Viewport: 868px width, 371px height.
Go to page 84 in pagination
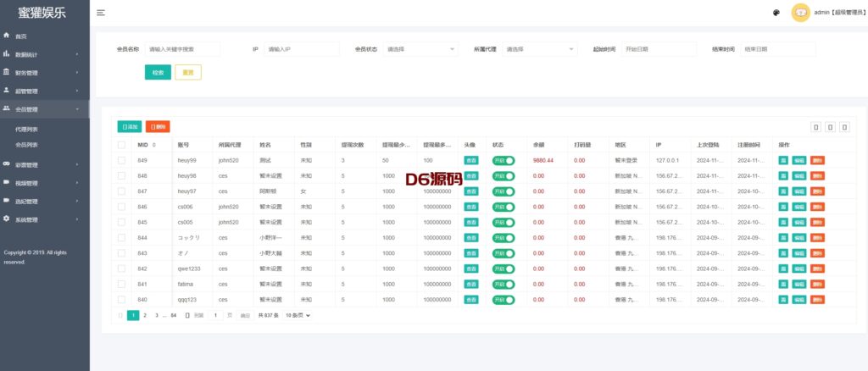coord(173,315)
